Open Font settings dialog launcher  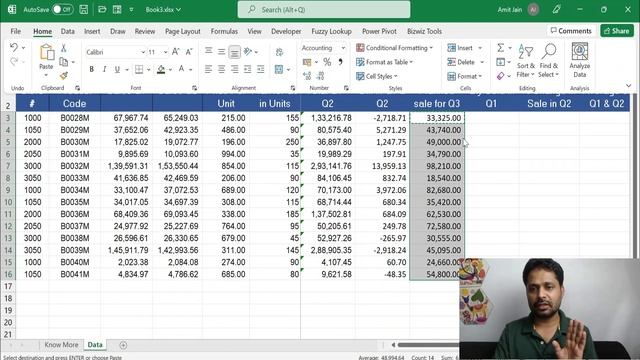pos(194,88)
